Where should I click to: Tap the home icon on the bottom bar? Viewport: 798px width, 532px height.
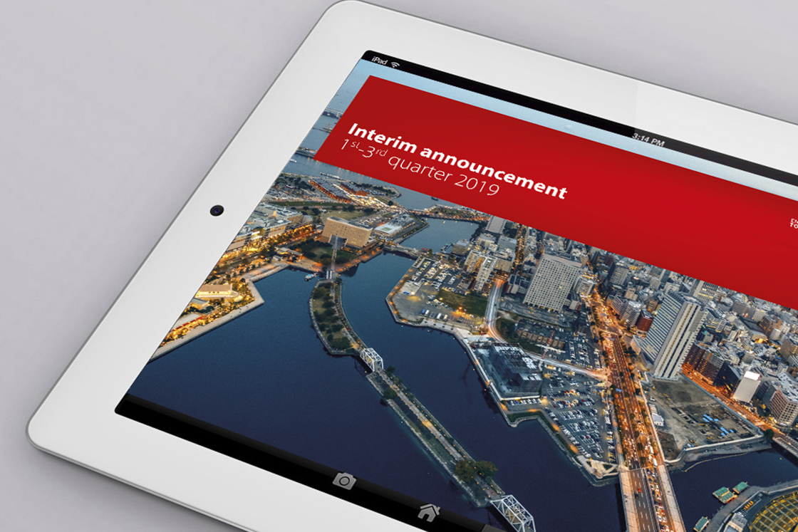pos(429,511)
